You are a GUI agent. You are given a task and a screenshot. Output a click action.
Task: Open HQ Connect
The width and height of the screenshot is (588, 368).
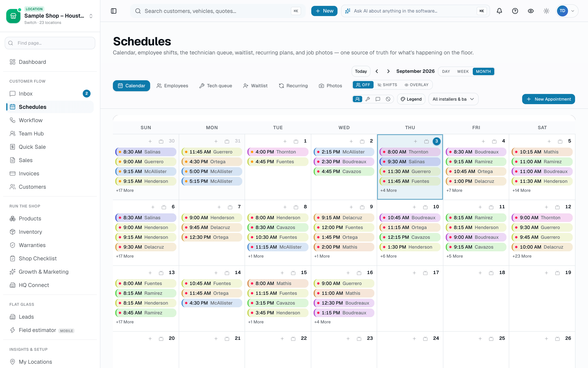click(50, 285)
